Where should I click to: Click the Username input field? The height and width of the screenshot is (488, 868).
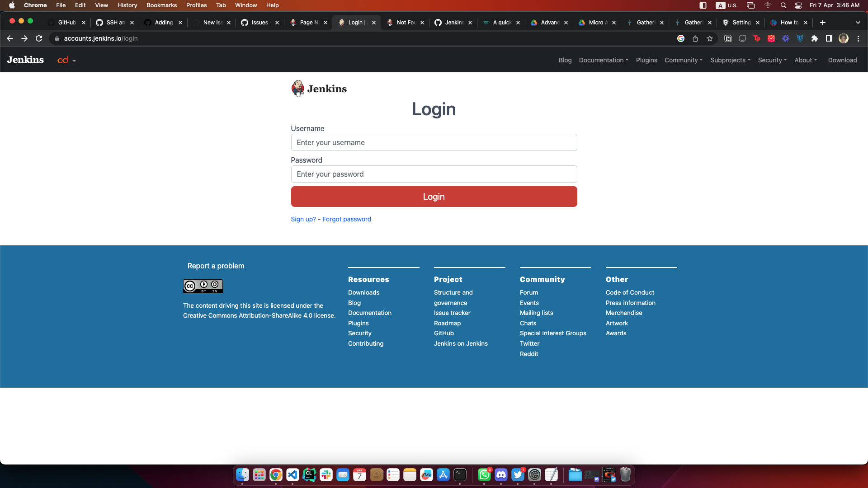(x=434, y=142)
